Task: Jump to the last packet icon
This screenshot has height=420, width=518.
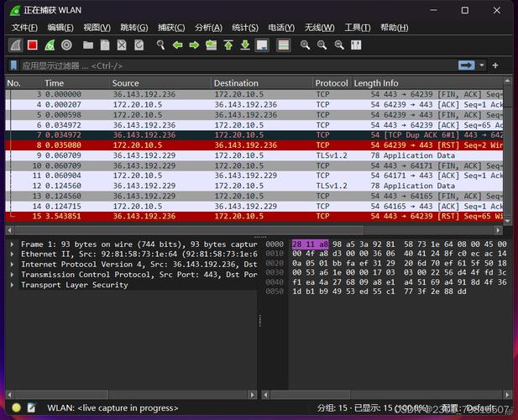Action: [x=245, y=45]
